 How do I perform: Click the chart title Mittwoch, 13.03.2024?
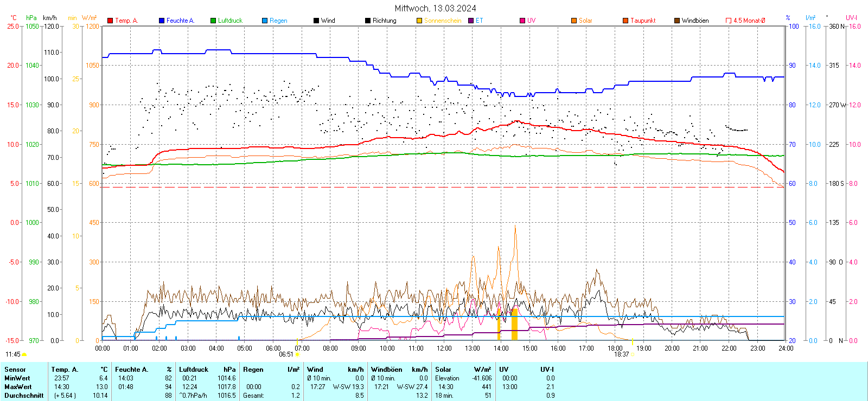[435, 8]
